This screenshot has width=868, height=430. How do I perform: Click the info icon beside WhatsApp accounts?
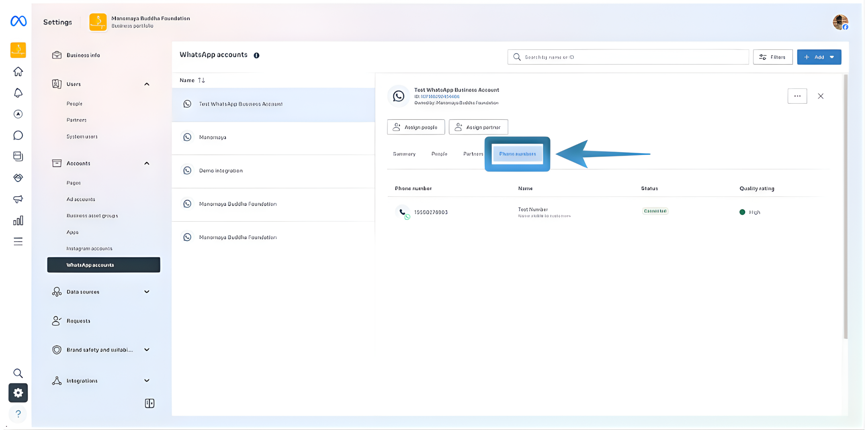pos(256,55)
